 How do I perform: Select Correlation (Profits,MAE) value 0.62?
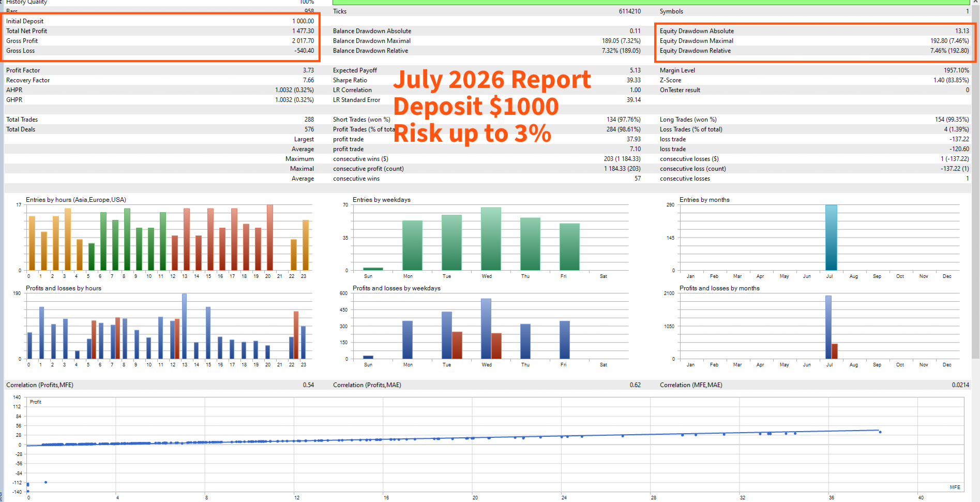coord(635,385)
